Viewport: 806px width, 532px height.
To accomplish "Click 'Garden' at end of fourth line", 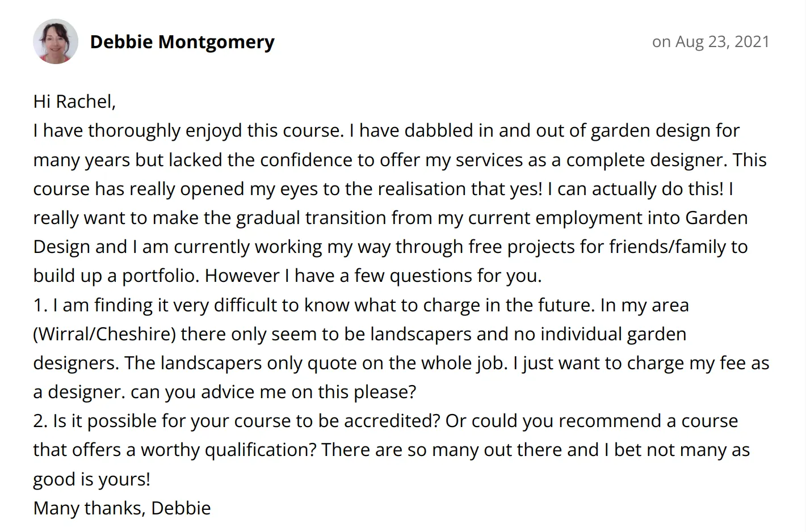I will [716, 218].
